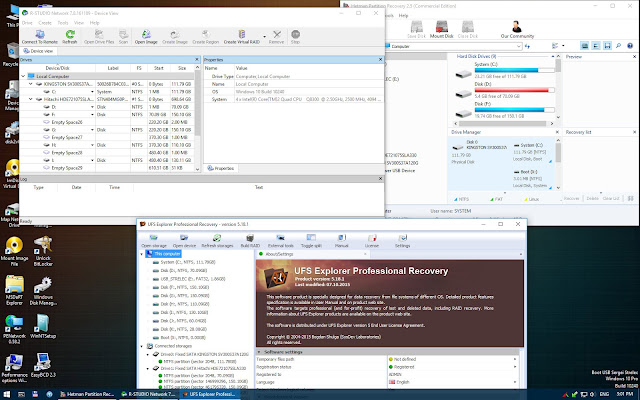The height and width of the screenshot is (400, 640).
Task: Open the Manual icon in UFS Explorer
Action: (342, 238)
